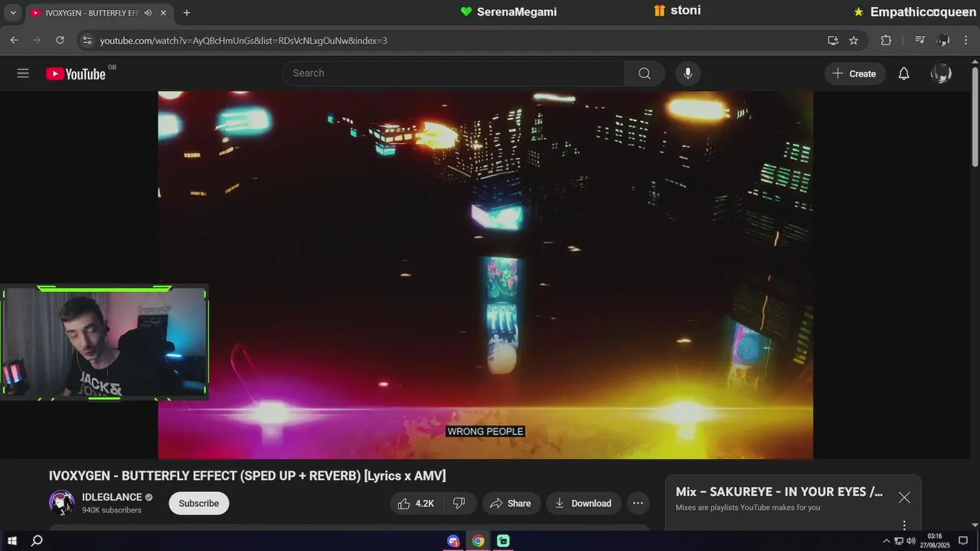Open the Windows Start menu
Image resolution: width=980 pixels, height=551 pixels.
point(12,541)
